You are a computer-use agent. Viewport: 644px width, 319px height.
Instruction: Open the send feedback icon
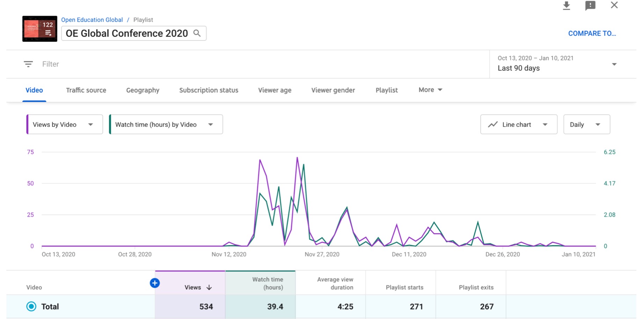(591, 6)
